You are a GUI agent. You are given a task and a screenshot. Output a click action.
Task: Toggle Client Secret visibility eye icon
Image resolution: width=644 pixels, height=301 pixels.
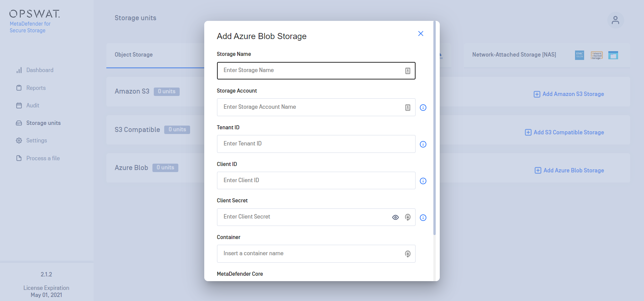395,218
